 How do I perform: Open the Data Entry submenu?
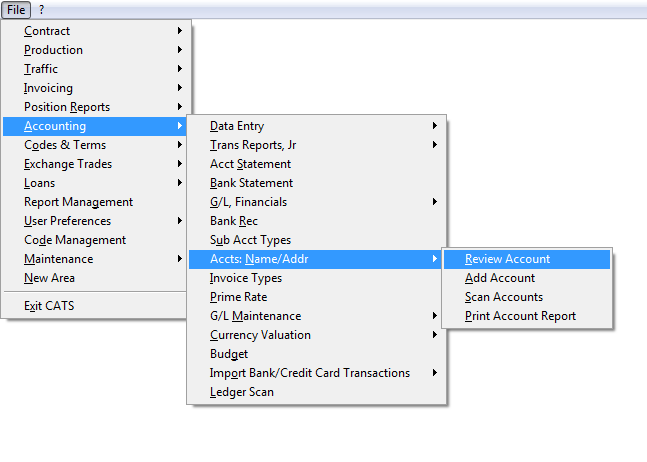(x=316, y=126)
